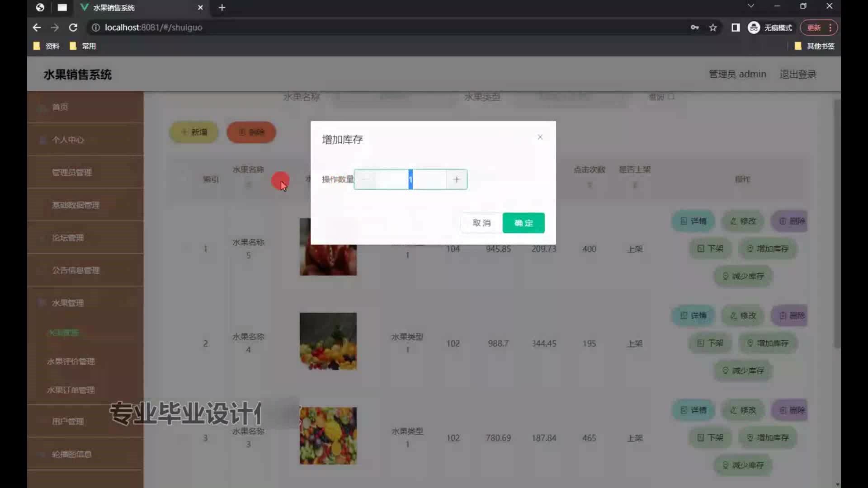Click the address bar URL
Viewport: 868px width, 488px height.
[x=154, y=28]
